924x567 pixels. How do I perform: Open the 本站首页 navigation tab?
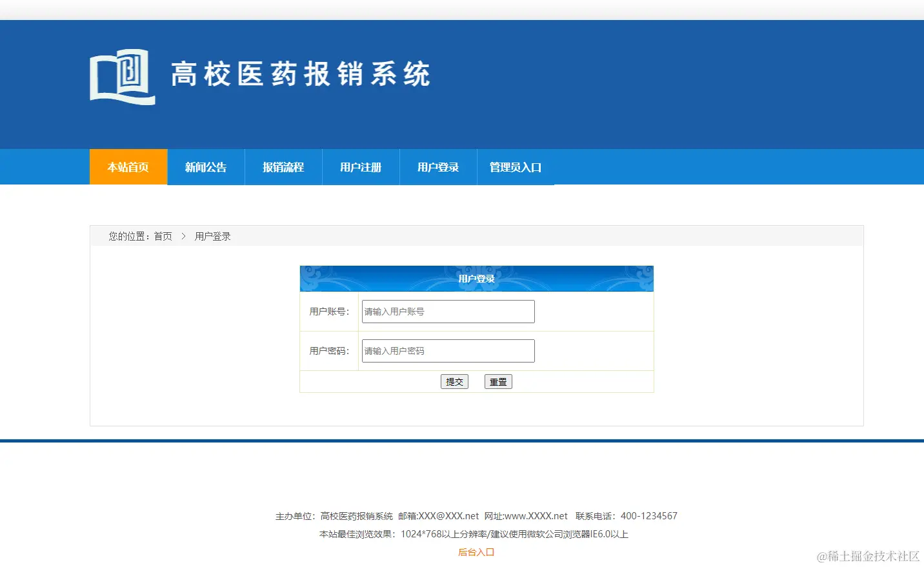click(x=128, y=167)
